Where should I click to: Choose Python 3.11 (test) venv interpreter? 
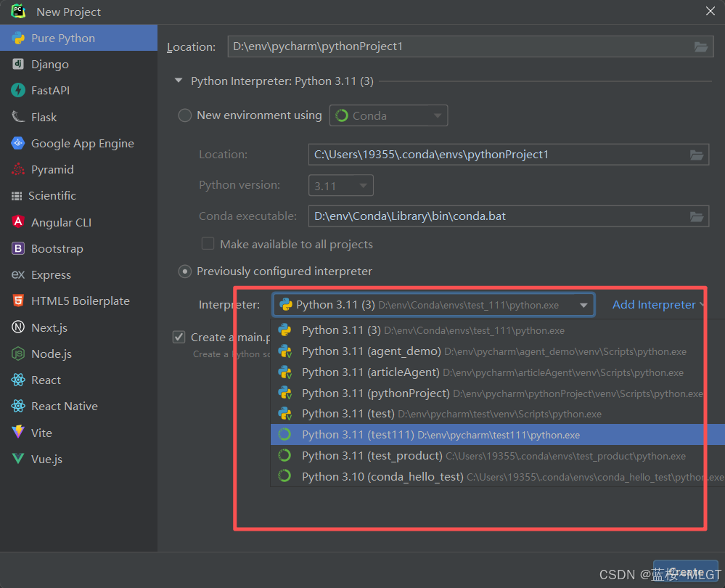pos(498,414)
